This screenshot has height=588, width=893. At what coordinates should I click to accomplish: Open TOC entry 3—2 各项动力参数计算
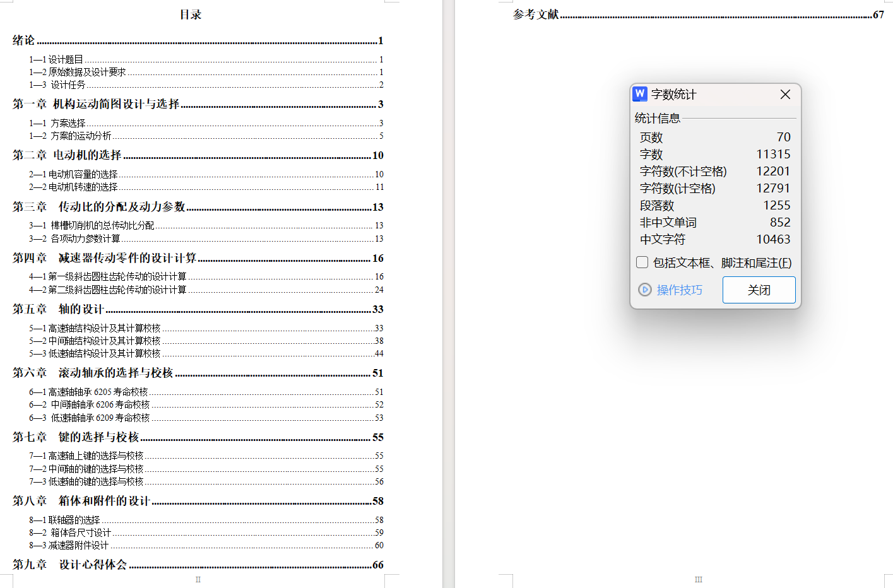[206, 238]
